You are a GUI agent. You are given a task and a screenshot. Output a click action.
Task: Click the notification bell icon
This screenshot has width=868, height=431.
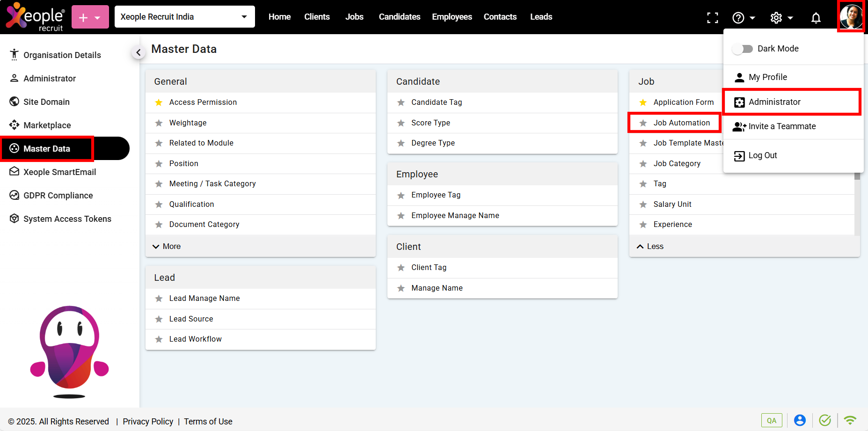click(x=816, y=18)
